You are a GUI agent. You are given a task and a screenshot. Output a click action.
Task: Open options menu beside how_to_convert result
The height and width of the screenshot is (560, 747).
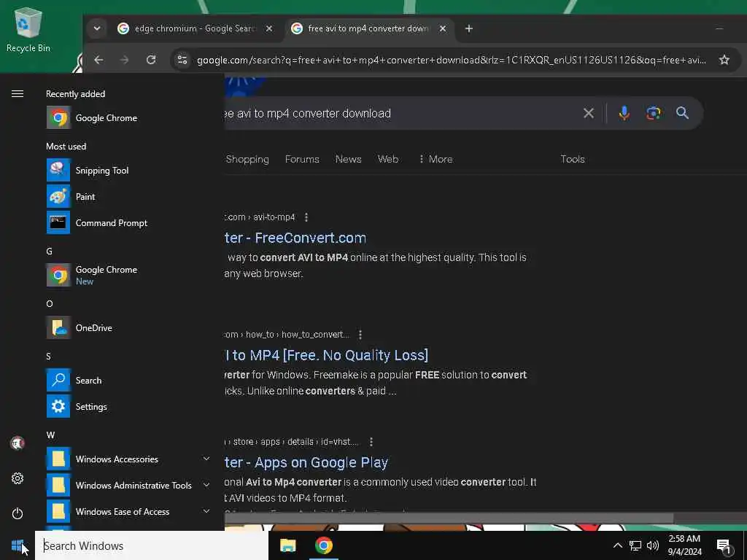pos(360,335)
